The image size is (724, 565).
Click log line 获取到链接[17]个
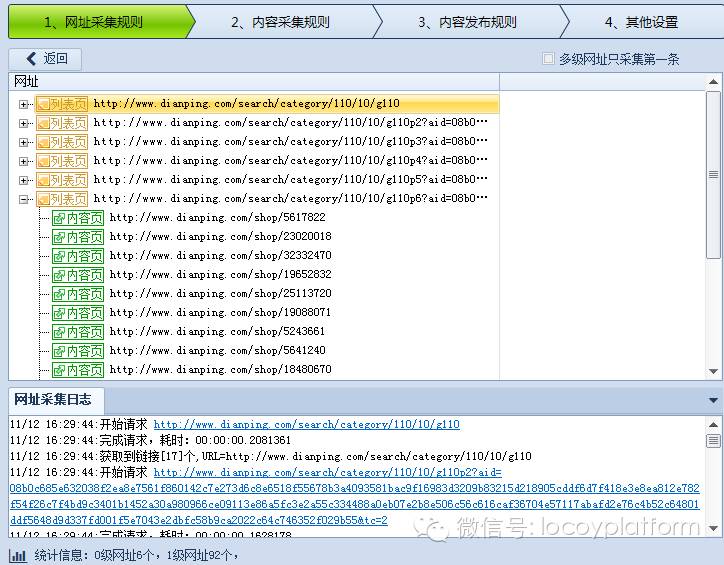271,457
